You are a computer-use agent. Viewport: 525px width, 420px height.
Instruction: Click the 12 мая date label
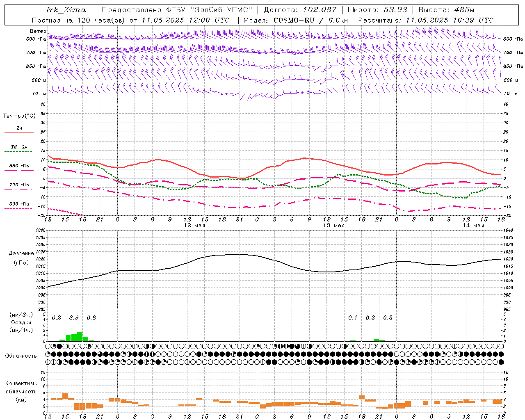[x=194, y=226]
